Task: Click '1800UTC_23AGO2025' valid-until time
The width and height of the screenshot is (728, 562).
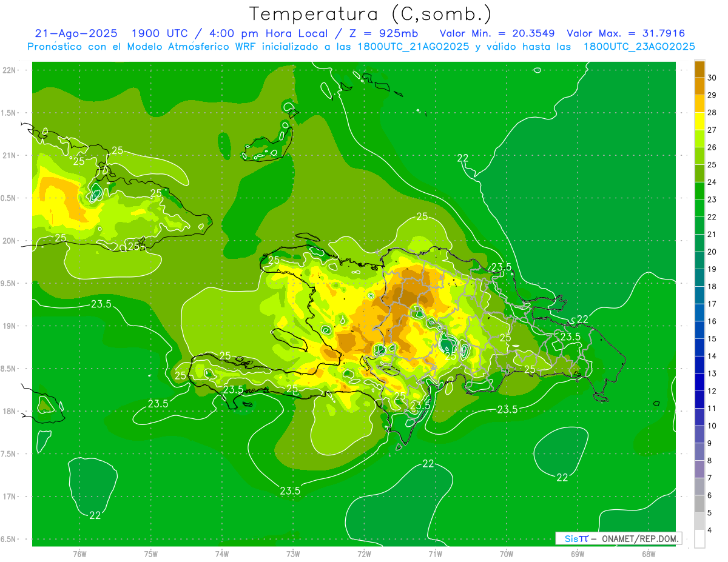Action: click(639, 47)
